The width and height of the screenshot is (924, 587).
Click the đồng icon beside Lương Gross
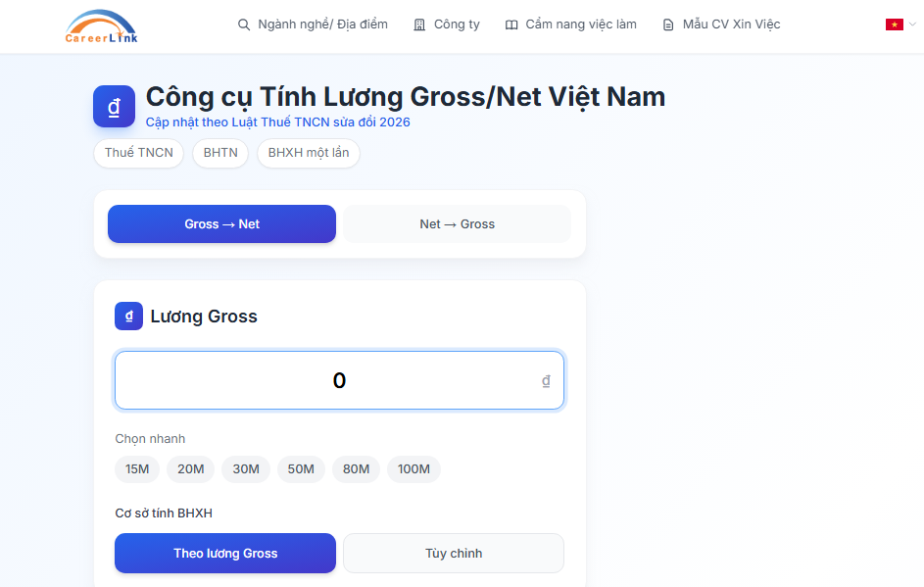point(129,317)
